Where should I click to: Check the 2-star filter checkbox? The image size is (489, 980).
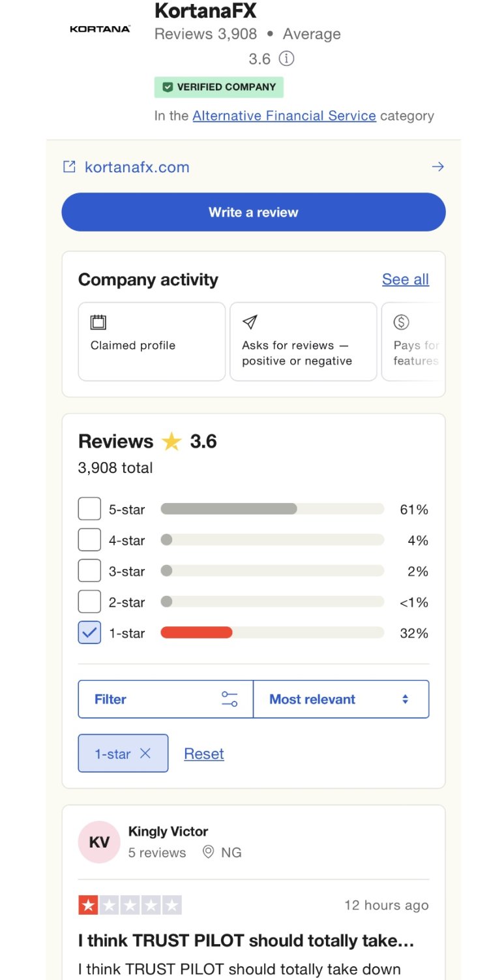point(89,602)
